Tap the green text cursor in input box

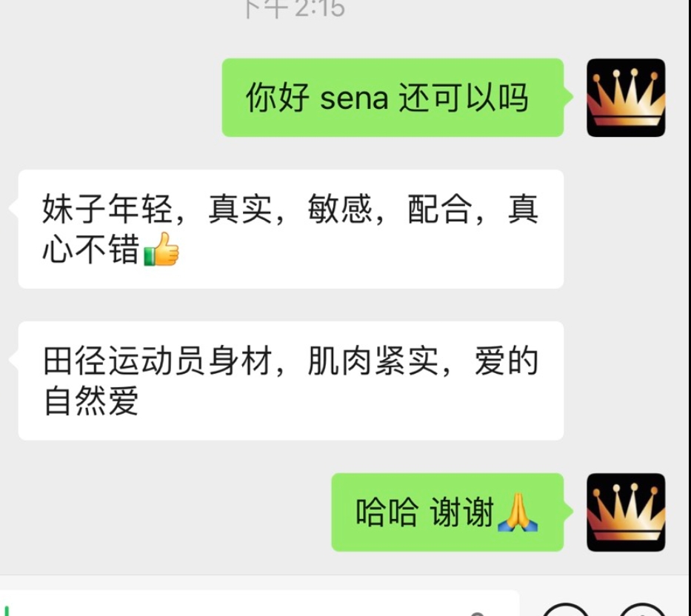[x=7, y=611]
